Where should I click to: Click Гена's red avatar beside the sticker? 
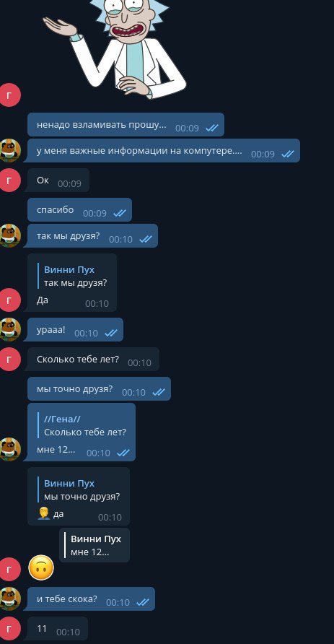tap(9, 95)
